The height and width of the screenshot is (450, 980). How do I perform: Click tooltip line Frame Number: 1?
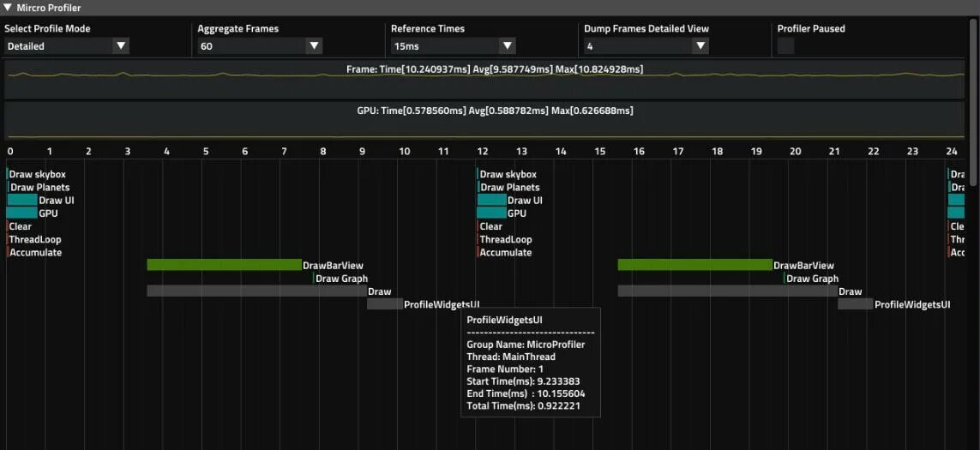point(505,369)
